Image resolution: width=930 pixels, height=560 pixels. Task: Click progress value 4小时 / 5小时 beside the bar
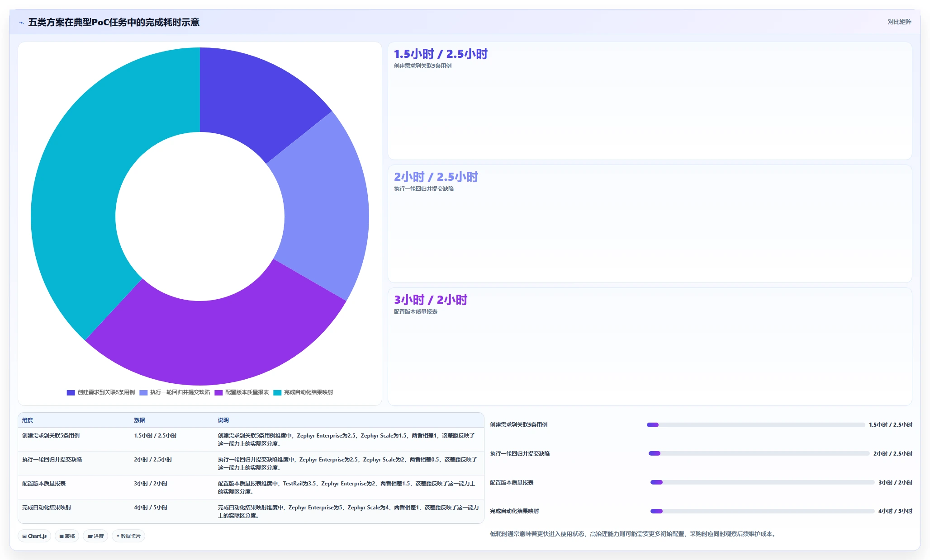895,511
